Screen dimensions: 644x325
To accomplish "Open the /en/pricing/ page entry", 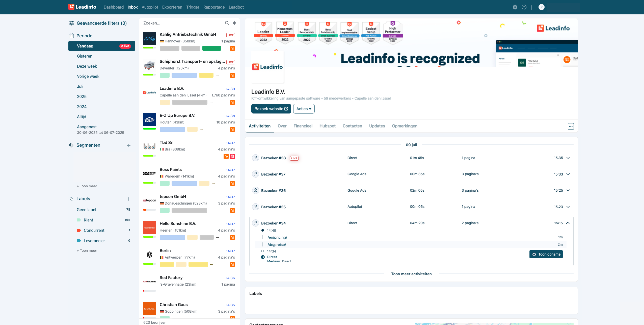I will coord(277,237).
